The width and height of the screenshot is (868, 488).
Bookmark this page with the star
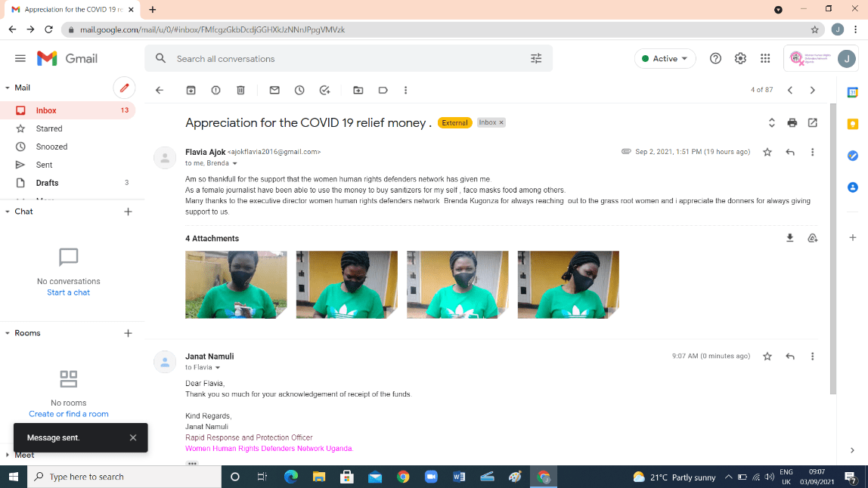tap(815, 30)
